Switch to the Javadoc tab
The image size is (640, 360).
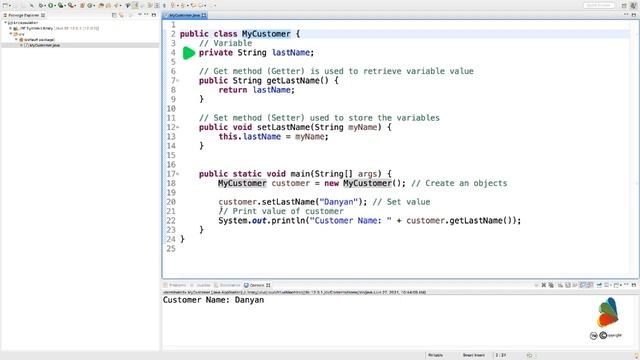tap(201, 285)
